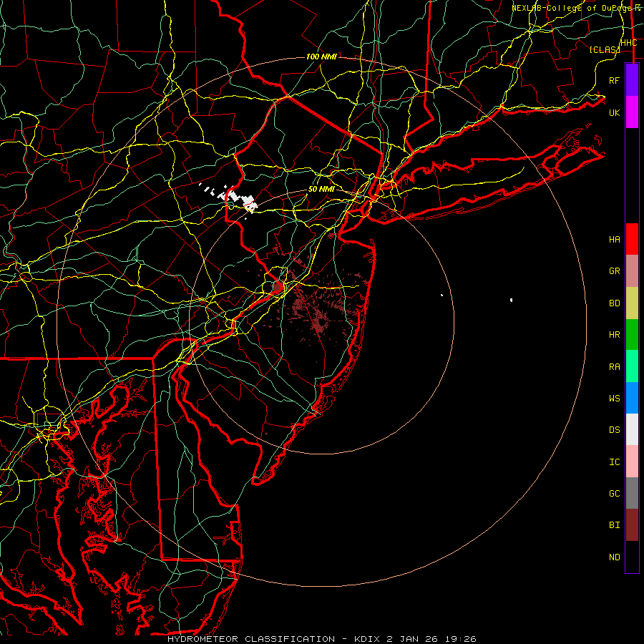Click the red HA legend color swatch
644x644 pixels.
pos(632,239)
